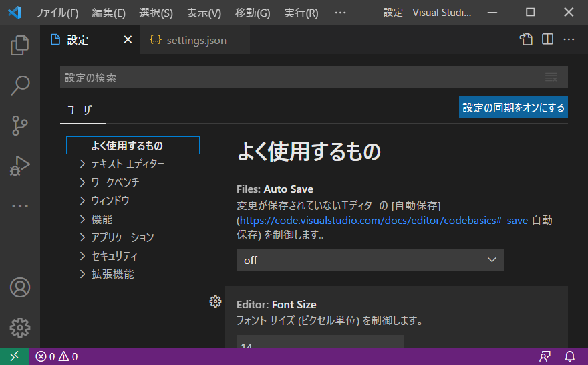Image resolution: width=588 pixels, height=365 pixels.
Task: Open the Explorer view in activity bar
Action: (20, 45)
